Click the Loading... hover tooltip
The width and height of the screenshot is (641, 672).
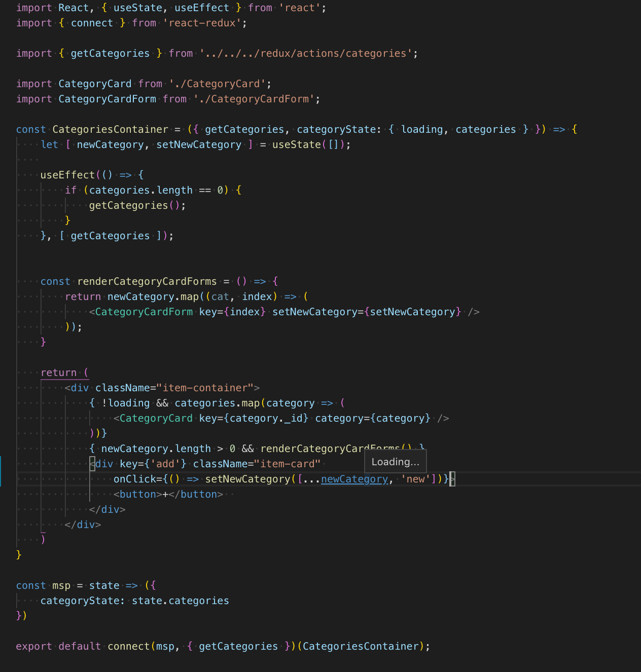(x=395, y=462)
